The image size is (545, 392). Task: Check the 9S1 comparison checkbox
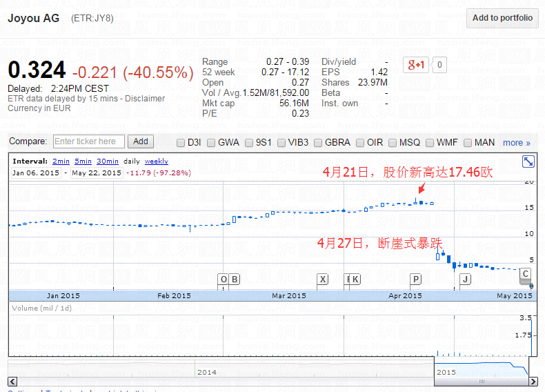[x=249, y=143]
